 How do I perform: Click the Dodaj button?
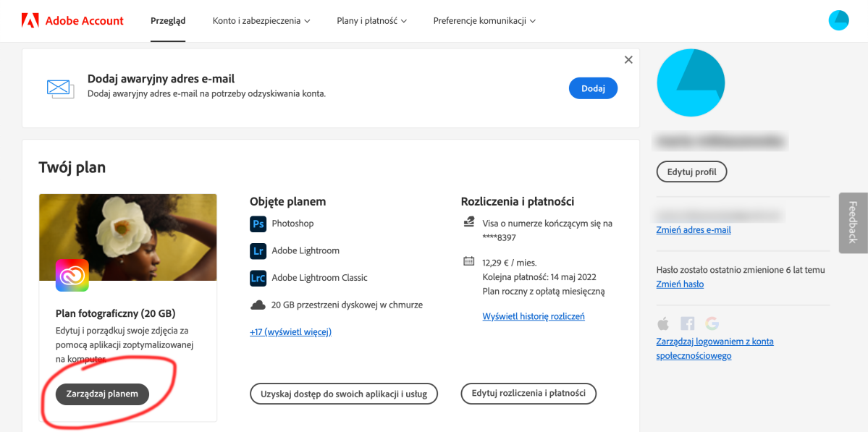[594, 88]
